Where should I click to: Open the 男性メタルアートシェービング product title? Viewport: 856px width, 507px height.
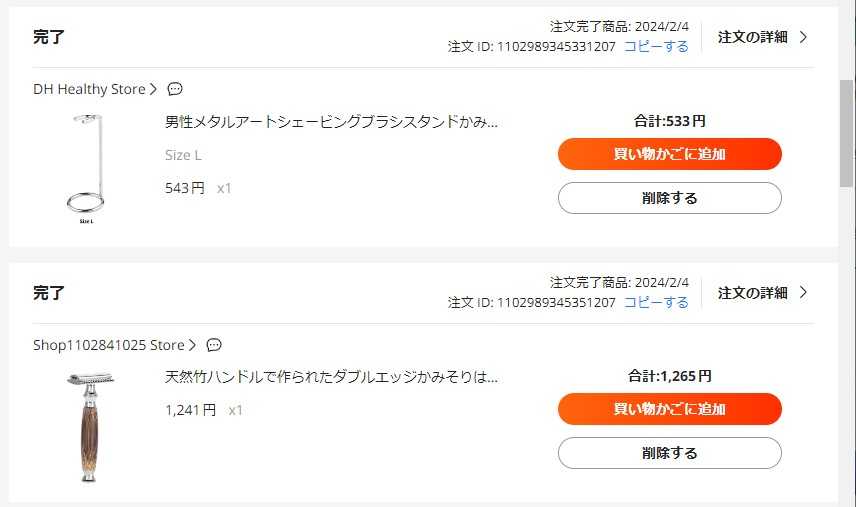point(331,122)
